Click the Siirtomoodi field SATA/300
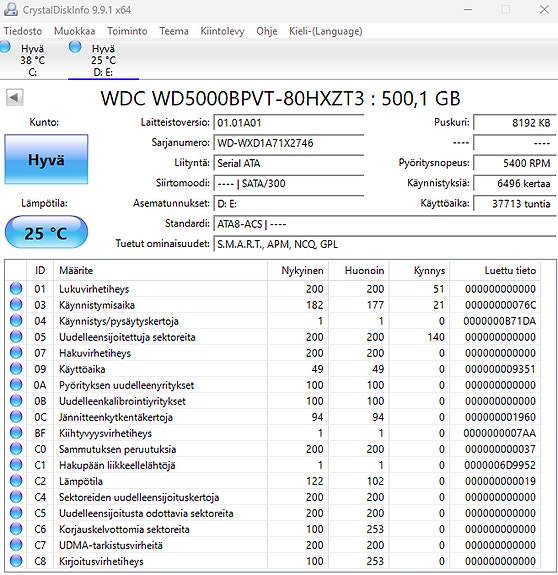 click(289, 183)
